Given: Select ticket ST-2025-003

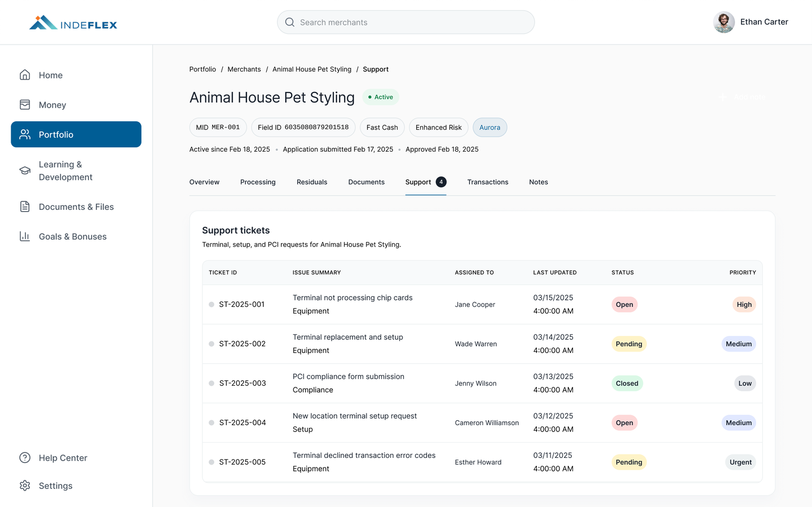Looking at the screenshot, I should tap(242, 383).
